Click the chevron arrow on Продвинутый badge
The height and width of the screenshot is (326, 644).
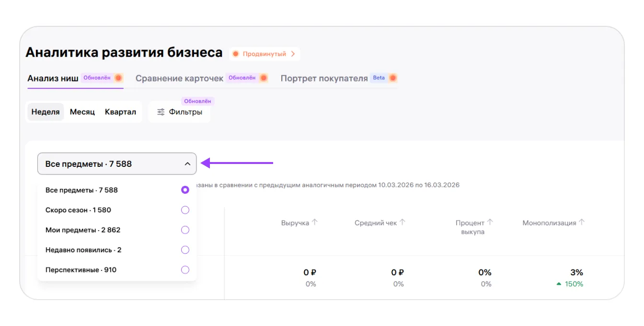293,54
